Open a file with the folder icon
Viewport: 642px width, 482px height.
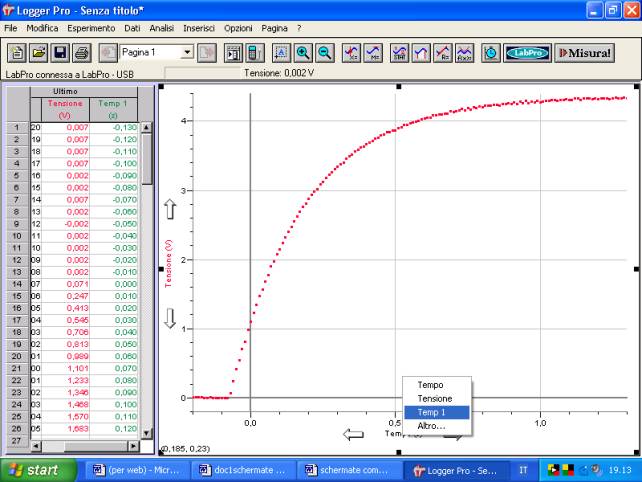click(x=38, y=53)
